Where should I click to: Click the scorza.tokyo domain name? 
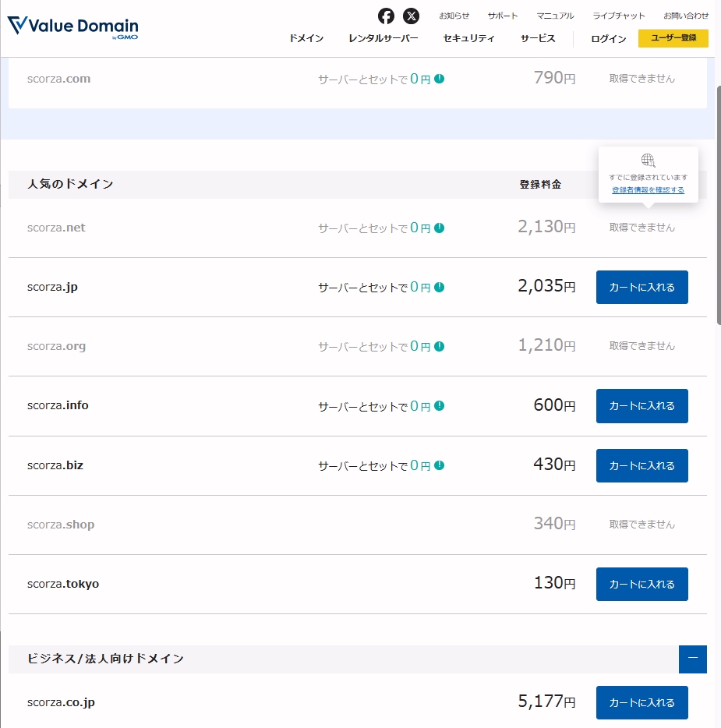(63, 584)
